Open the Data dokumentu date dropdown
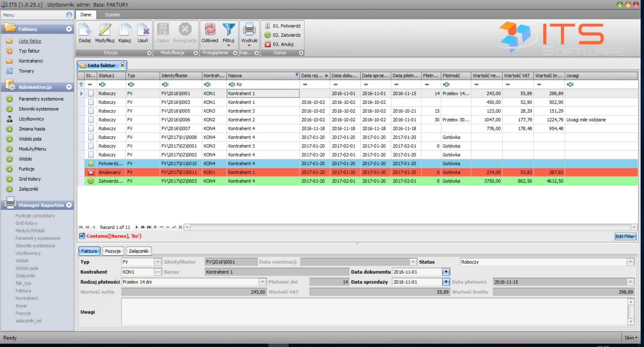This screenshot has width=644, height=347. tap(446, 272)
